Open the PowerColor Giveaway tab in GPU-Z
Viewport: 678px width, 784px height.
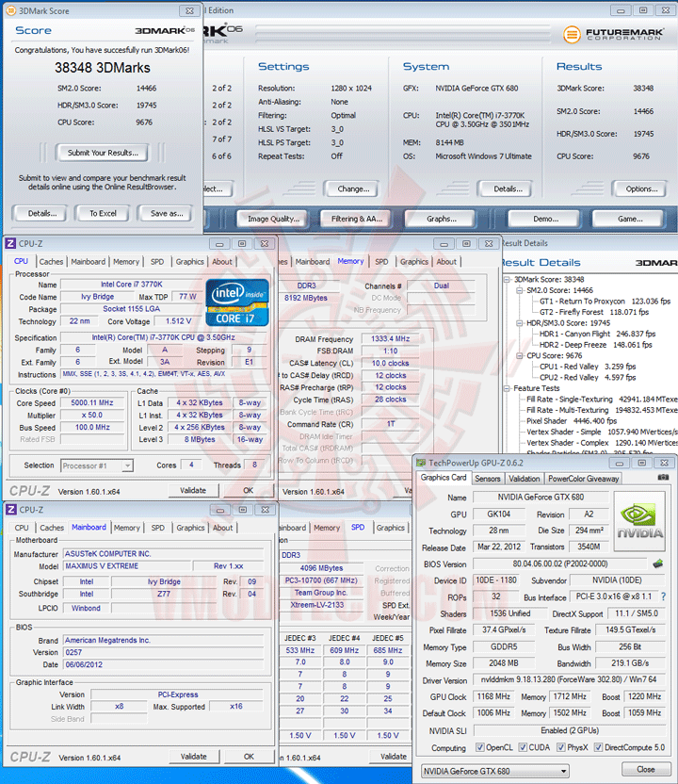tap(584, 479)
